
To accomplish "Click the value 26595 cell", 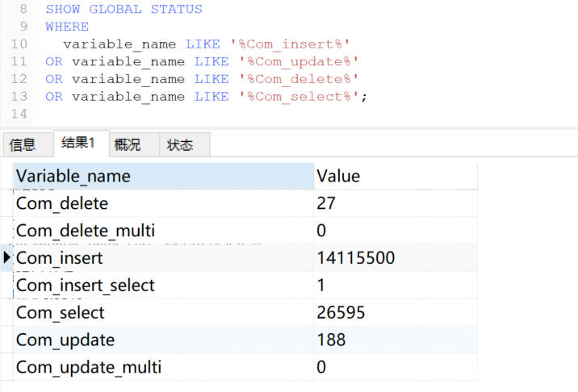I will (396, 312).
